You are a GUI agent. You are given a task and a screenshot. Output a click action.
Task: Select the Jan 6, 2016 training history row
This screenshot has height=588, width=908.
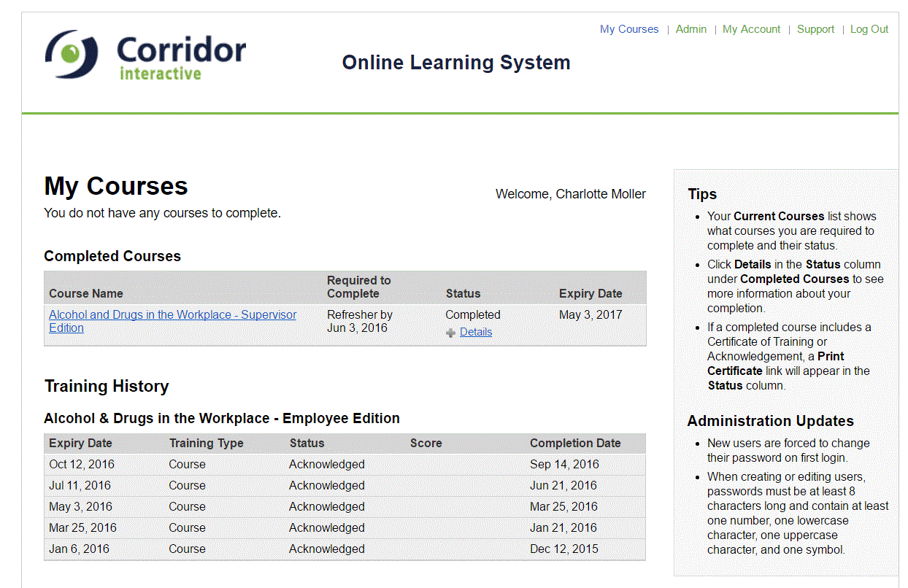point(345,549)
